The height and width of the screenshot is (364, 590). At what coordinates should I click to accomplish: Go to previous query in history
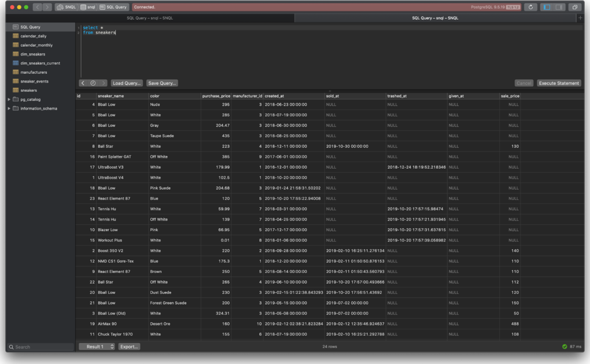(83, 83)
